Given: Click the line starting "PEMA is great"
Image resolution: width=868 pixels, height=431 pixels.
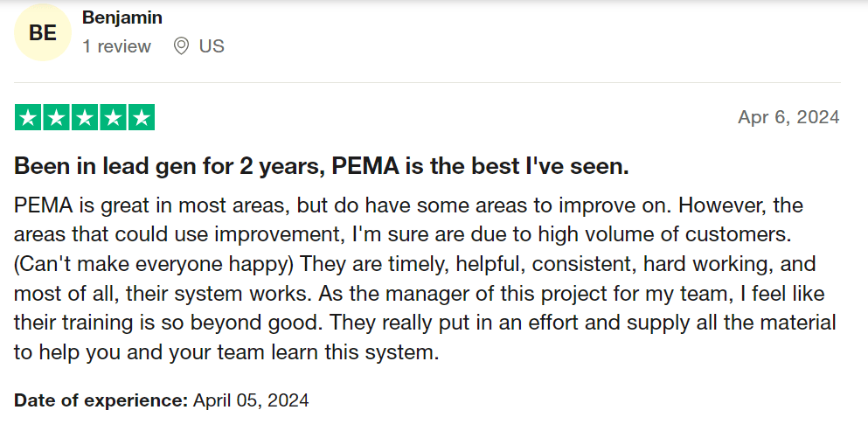Looking at the screenshot, I should pos(408,205).
